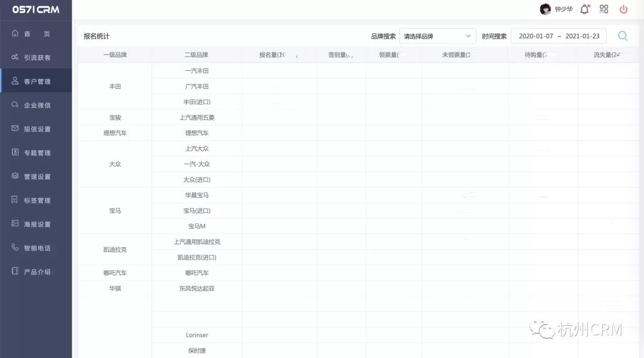Click the 二级品牌 column header
This screenshot has width=644, height=358.
[x=196, y=55]
